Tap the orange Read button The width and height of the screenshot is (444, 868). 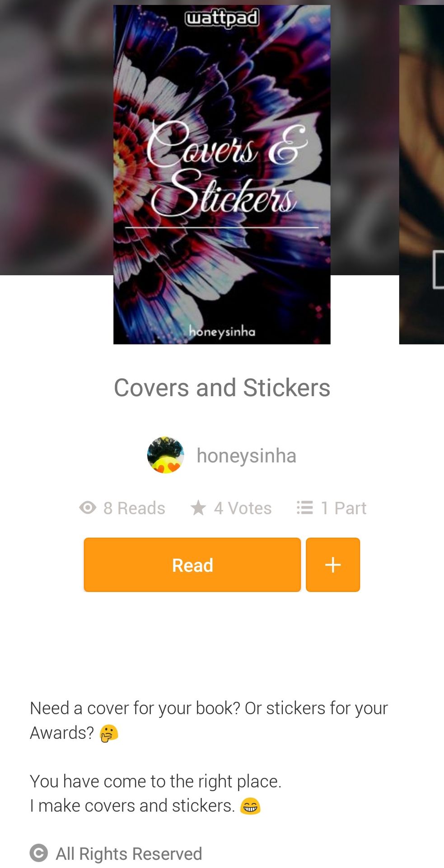point(192,565)
